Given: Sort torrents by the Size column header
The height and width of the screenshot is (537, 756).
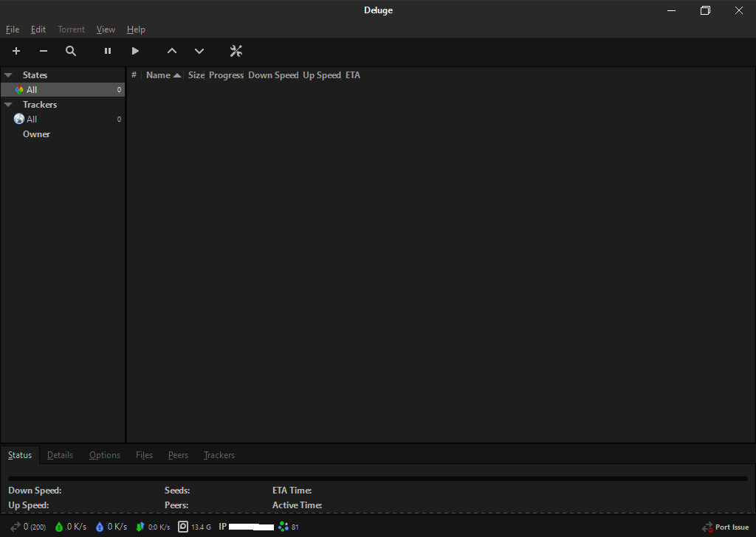Looking at the screenshot, I should 196,75.
